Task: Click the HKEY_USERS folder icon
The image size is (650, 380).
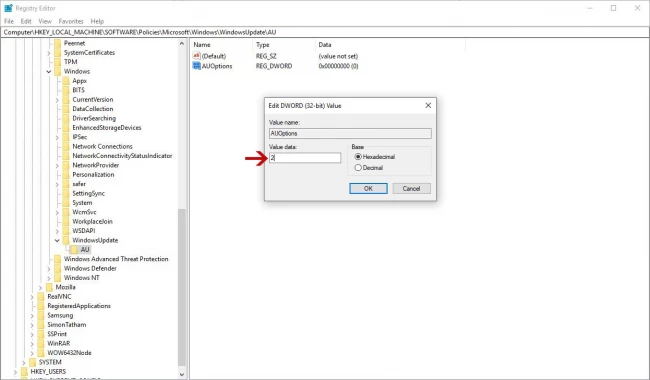Action: (24, 372)
